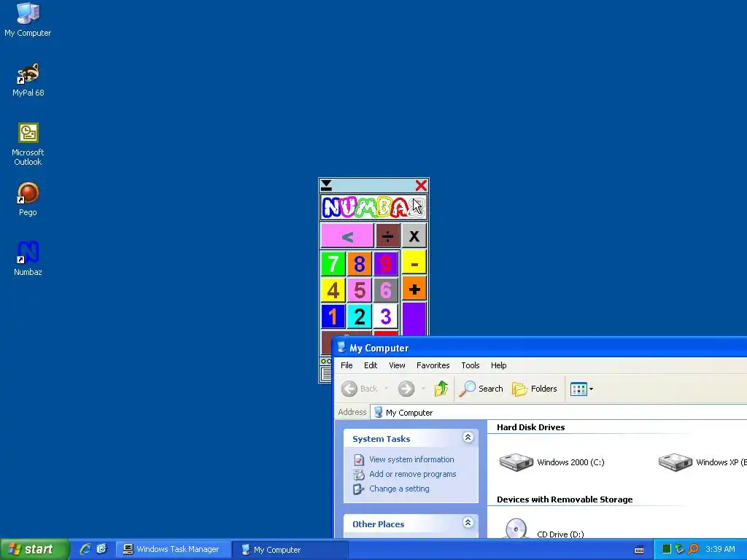Screen dimensions: 747x560
Task: Click Add or remove programs link
Action: tap(413, 474)
